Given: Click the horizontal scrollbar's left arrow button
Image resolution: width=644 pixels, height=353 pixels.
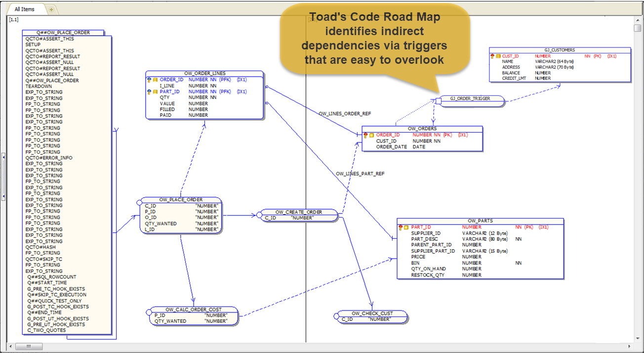Looking at the screenshot, I should click(10, 347).
